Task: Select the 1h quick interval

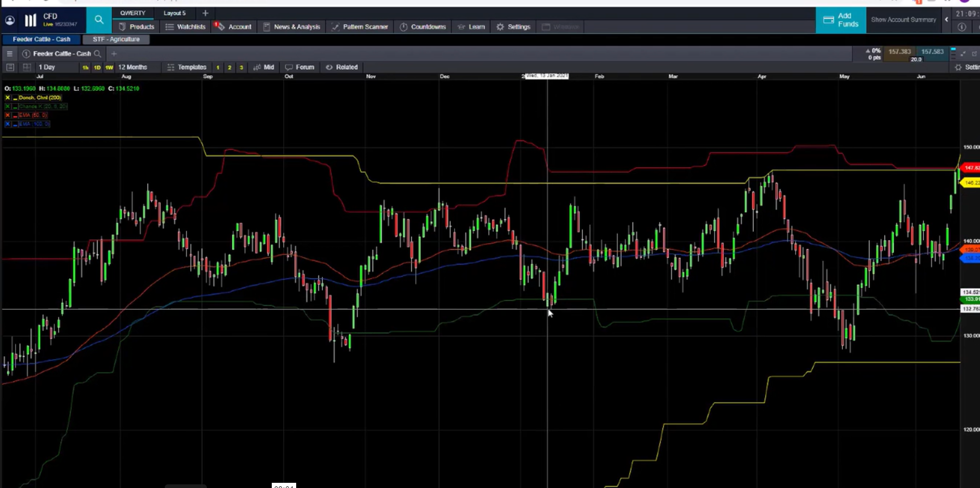Action: 85,67
